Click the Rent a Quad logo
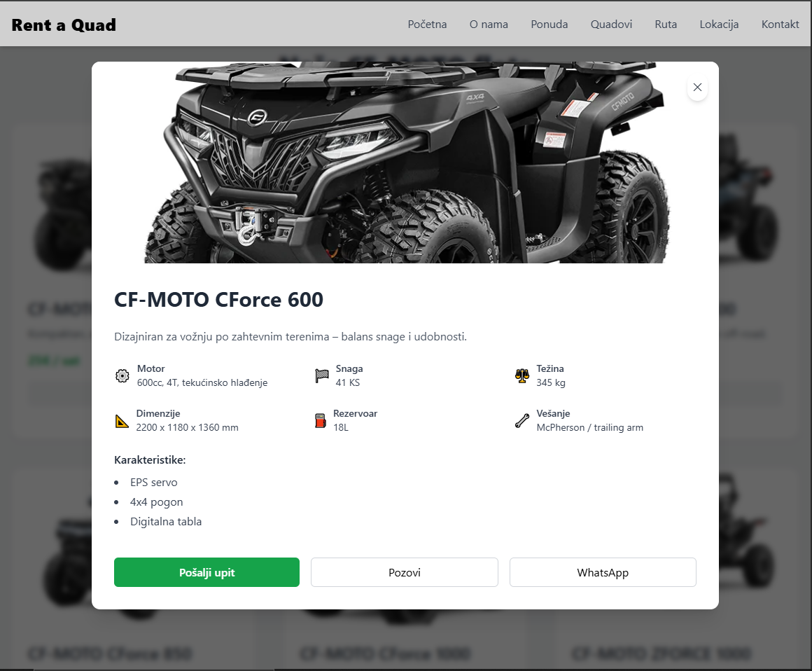 [x=64, y=25]
